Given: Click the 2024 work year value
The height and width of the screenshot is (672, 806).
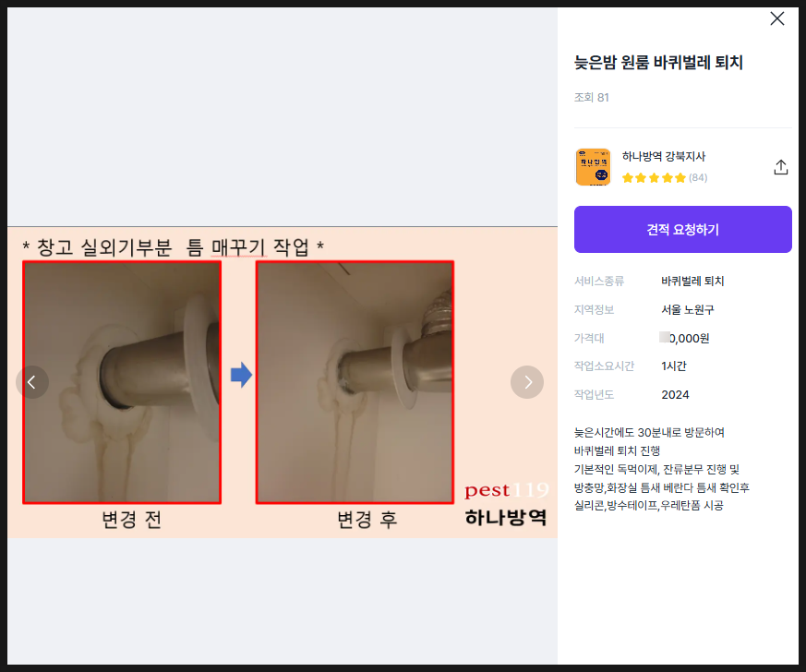Looking at the screenshot, I should click(675, 395).
